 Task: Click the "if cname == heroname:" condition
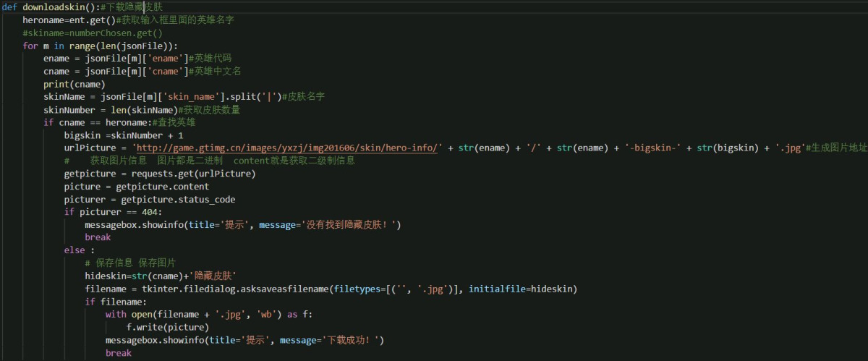[x=98, y=123]
